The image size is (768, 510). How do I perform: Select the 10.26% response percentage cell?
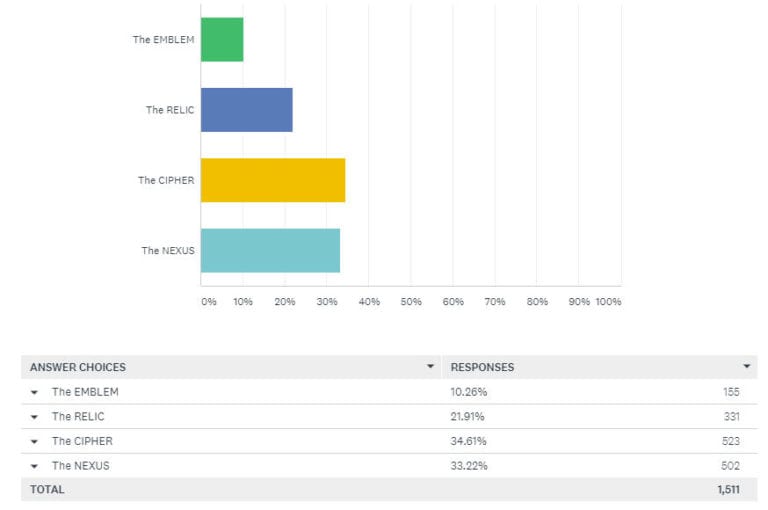point(469,392)
